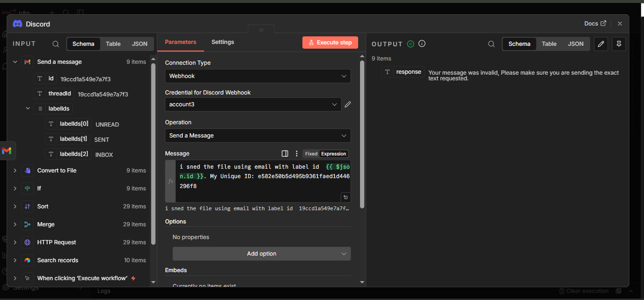
Task: Select Table view in input panel
Action: coord(113,44)
